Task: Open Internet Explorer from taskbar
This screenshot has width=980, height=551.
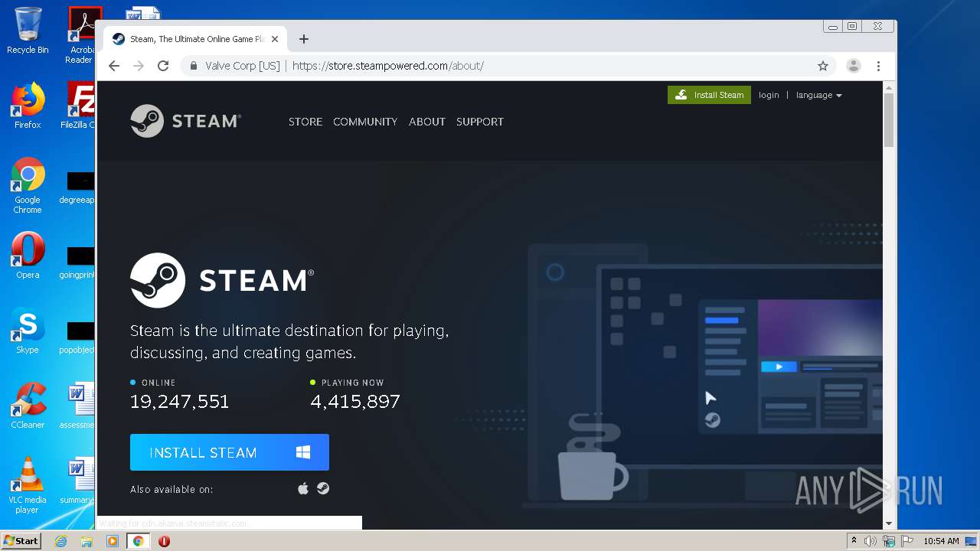Action: [61, 541]
